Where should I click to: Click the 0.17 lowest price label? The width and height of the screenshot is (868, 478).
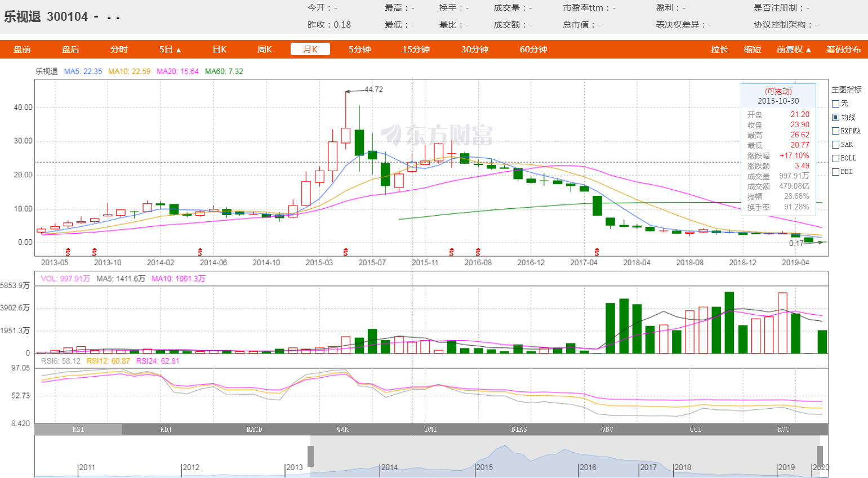pos(796,244)
